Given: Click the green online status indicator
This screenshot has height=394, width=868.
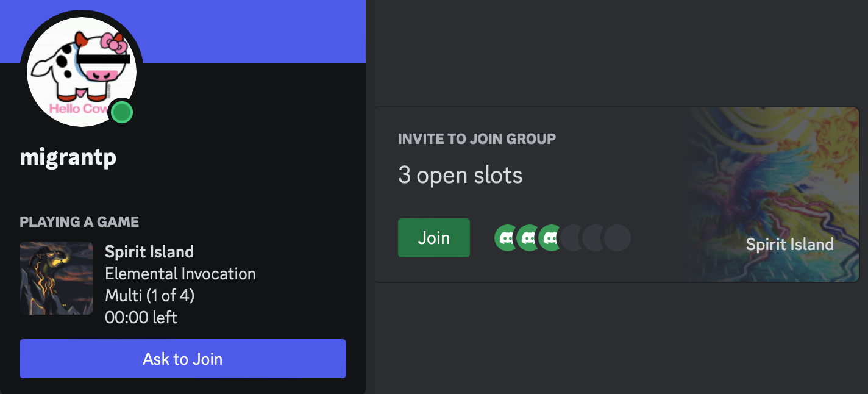Looking at the screenshot, I should pos(123,112).
